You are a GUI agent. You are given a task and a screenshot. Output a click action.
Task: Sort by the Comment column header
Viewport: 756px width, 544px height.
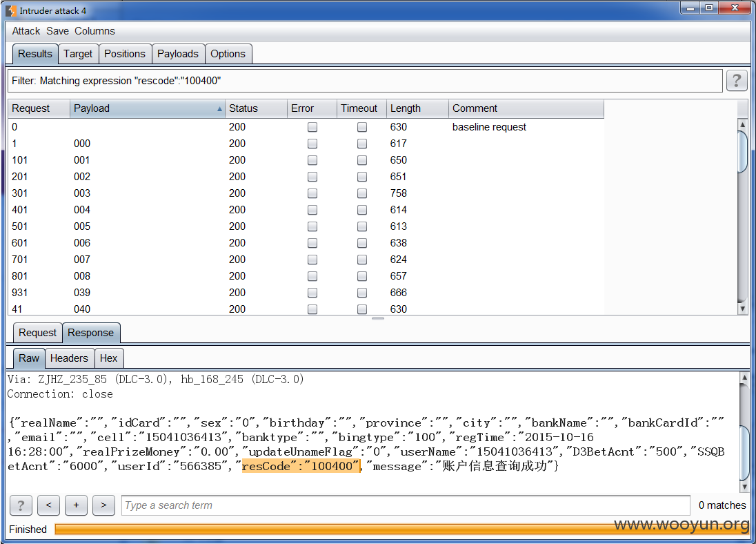(x=526, y=108)
